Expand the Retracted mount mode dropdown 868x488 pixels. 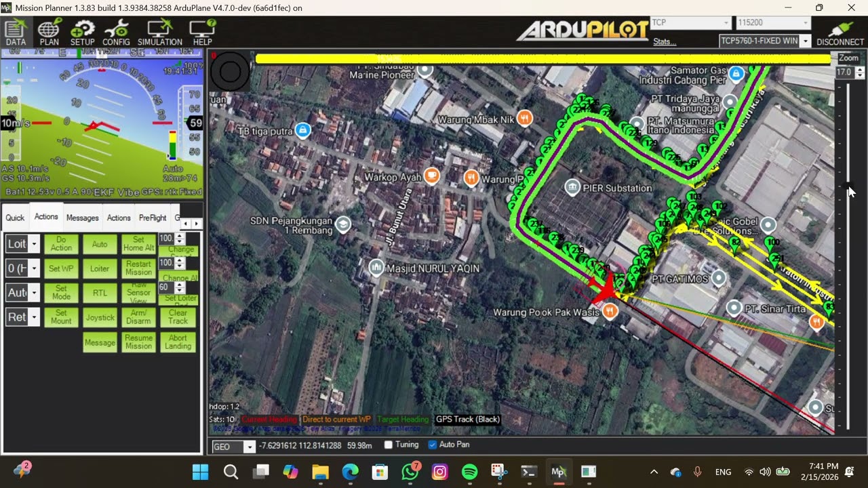pyautogui.click(x=34, y=317)
